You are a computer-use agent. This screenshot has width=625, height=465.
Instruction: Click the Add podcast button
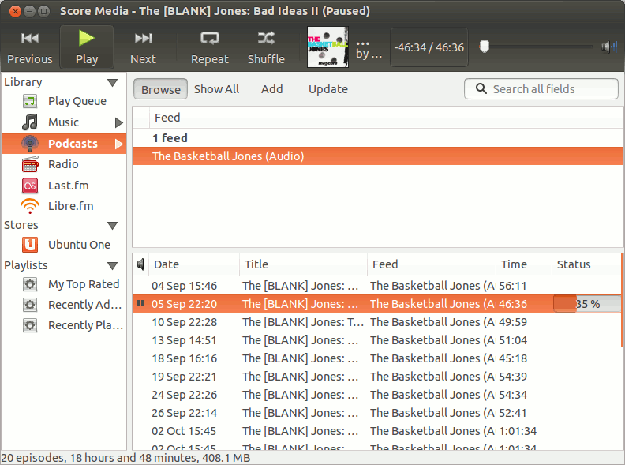point(272,89)
